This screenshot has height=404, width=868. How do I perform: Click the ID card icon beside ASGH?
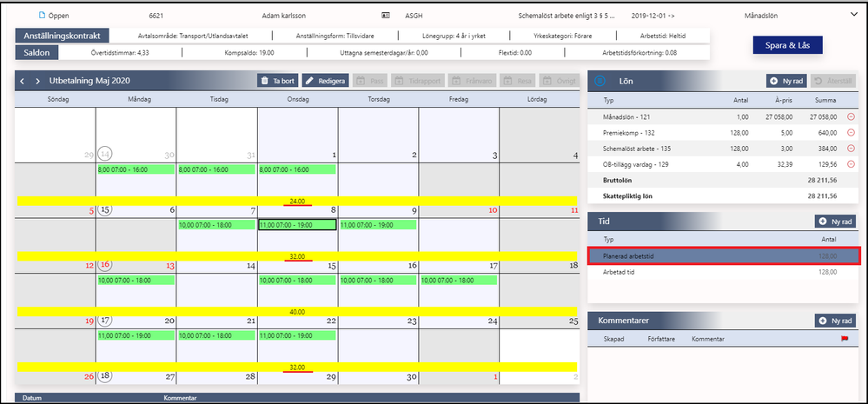(x=386, y=16)
